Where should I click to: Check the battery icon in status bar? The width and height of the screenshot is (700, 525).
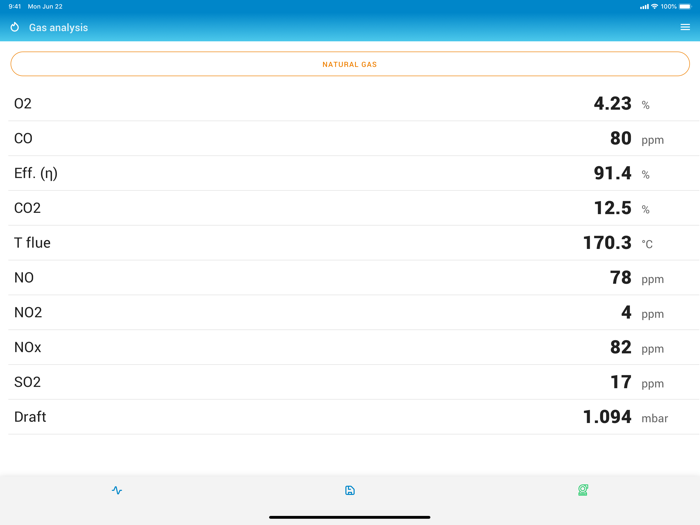pos(685,6)
